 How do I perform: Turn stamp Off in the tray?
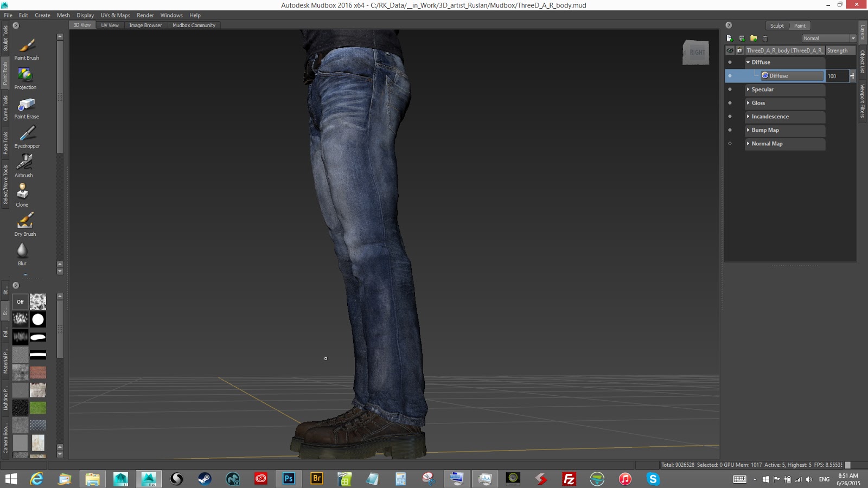(x=20, y=301)
